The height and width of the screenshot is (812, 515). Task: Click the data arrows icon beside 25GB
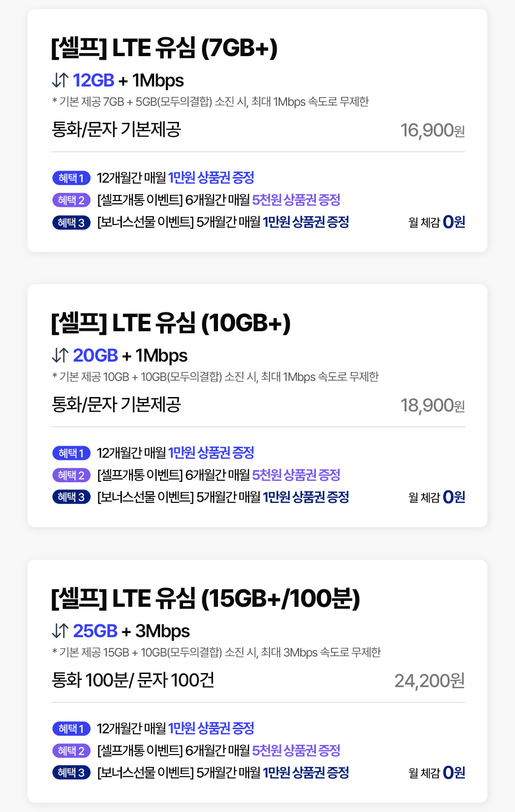click(x=60, y=631)
